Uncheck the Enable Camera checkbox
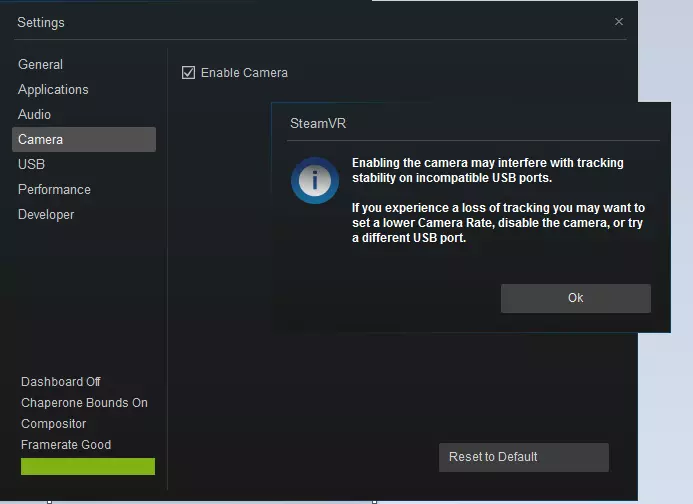693x504 pixels. tap(188, 73)
